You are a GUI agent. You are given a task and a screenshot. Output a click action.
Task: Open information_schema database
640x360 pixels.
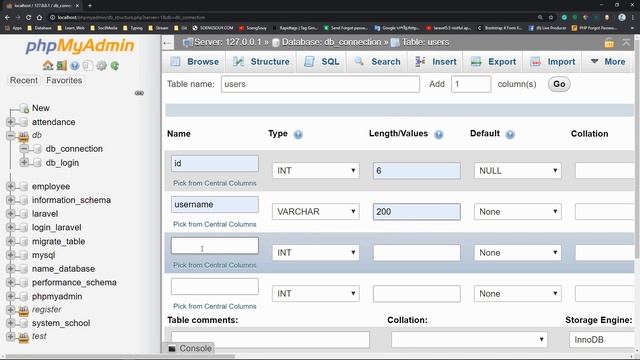point(71,200)
